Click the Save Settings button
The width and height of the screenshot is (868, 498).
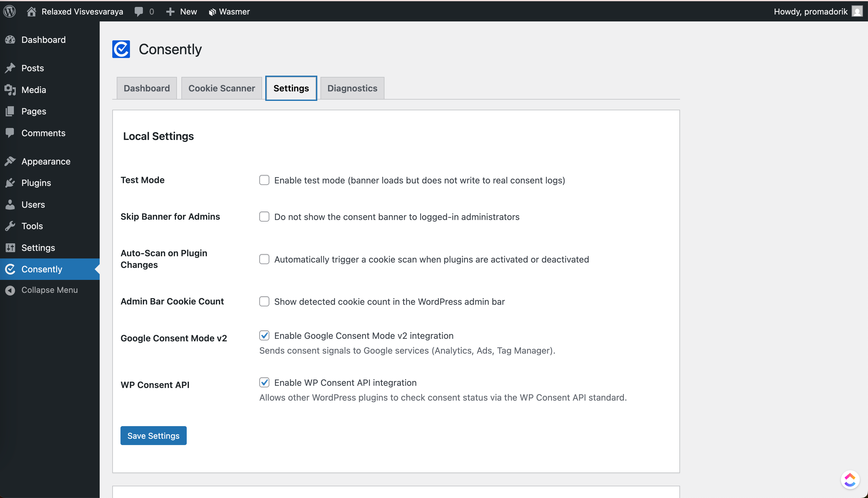pyautogui.click(x=153, y=435)
